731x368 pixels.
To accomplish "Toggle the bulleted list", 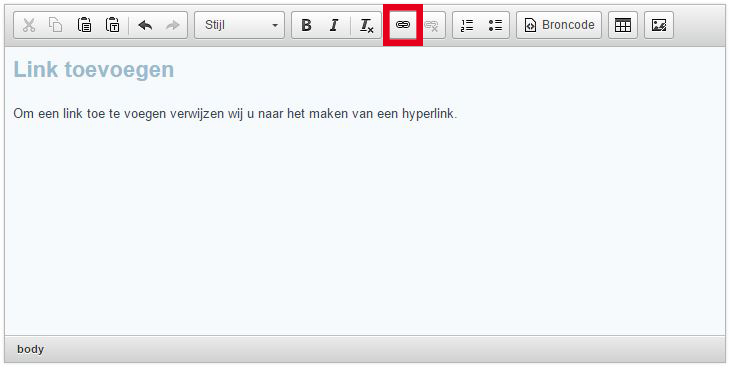I will tap(495, 25).
